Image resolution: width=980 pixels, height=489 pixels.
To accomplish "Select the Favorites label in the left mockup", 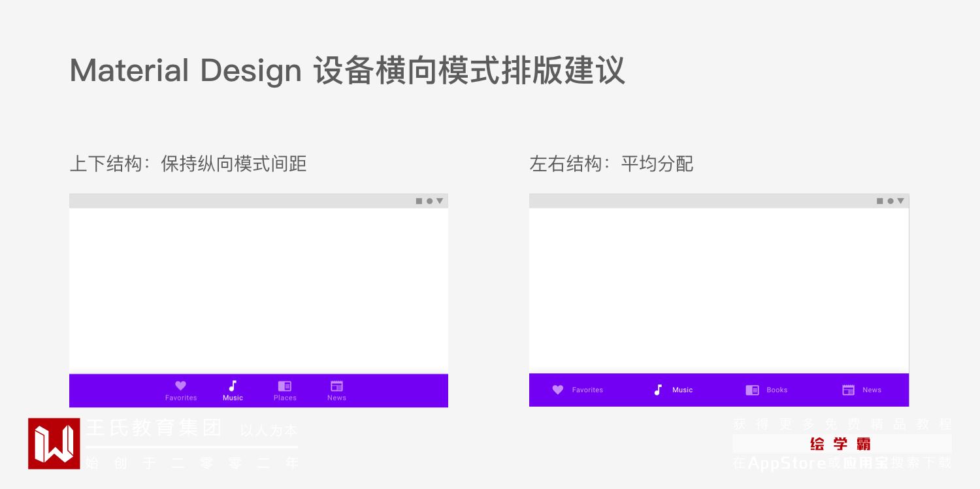I will pos(181,398).
